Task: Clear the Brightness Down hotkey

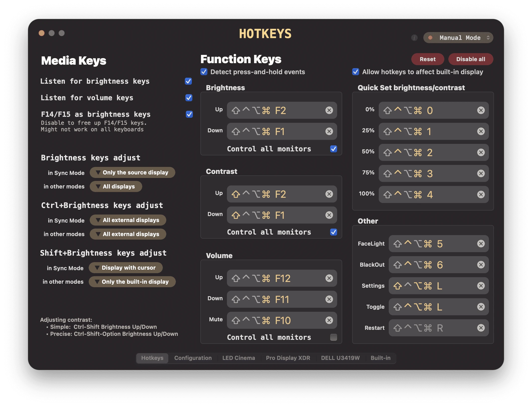Action: pyautogui.click(x=329, y=131)
